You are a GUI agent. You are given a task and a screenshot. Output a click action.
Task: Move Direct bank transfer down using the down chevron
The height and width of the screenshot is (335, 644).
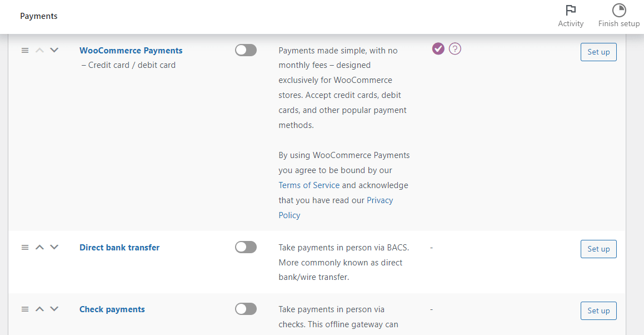coord(54,247)
